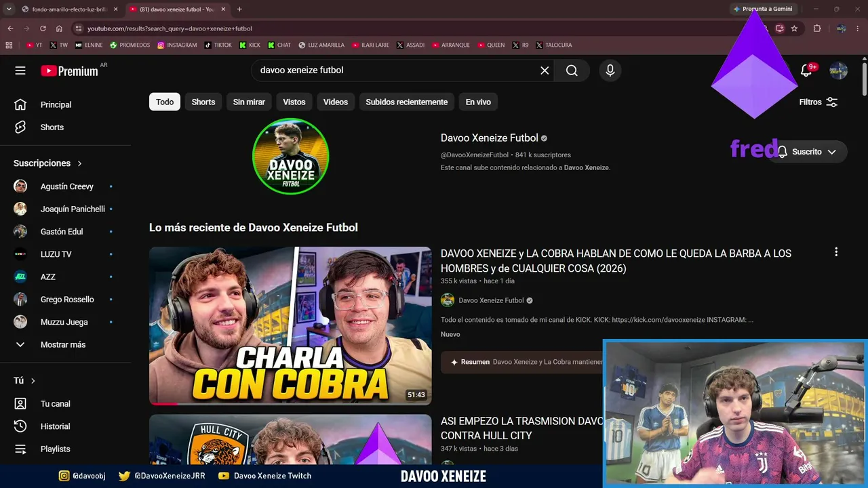Image resolution: width=868 pixels, height=488 pixels.
Task: Select the Vistos filter chip
Action: click(x=294, y=102)
